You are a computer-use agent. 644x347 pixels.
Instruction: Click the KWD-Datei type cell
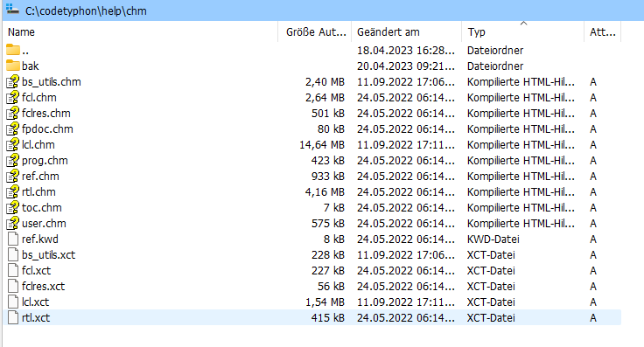(493, 239)
